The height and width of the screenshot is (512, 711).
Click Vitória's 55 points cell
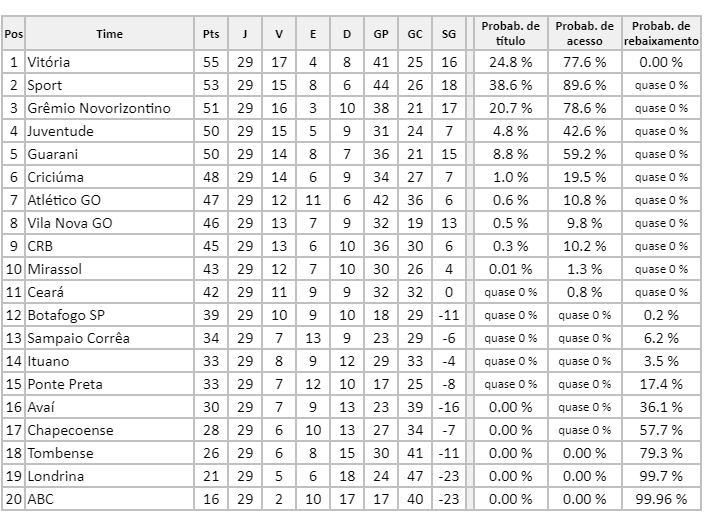click(x=211, y=62)
